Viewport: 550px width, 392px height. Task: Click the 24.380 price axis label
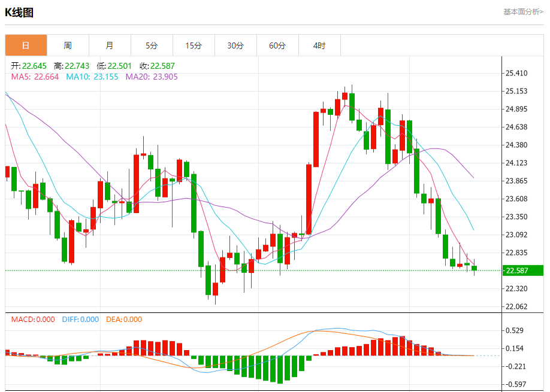coord(516,145)
